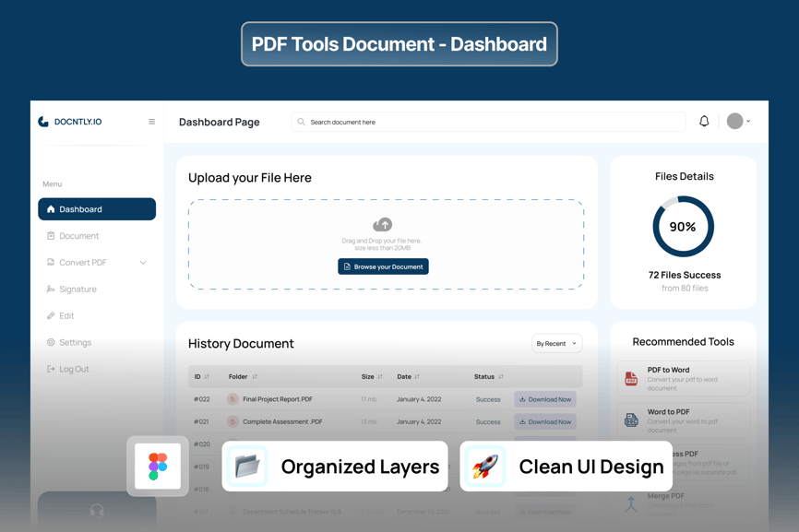Click the Search document here field
The image size is (799, 532).
click(489, 122)
